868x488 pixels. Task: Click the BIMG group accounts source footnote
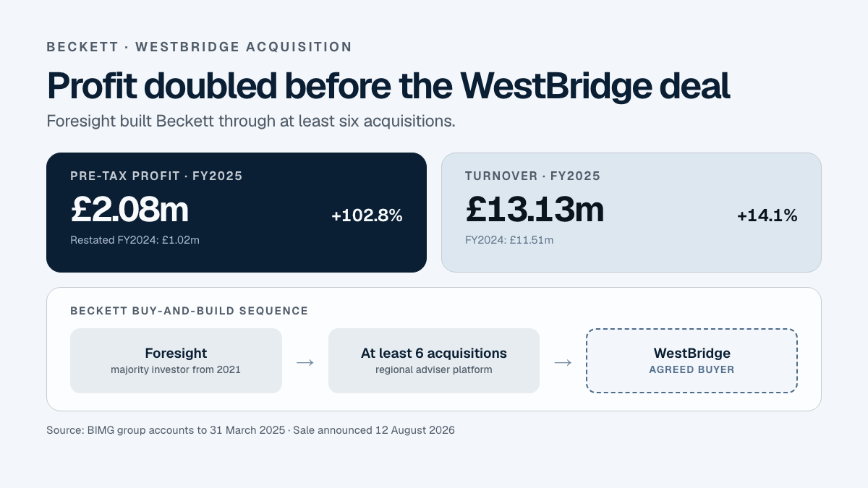[250, 430]
